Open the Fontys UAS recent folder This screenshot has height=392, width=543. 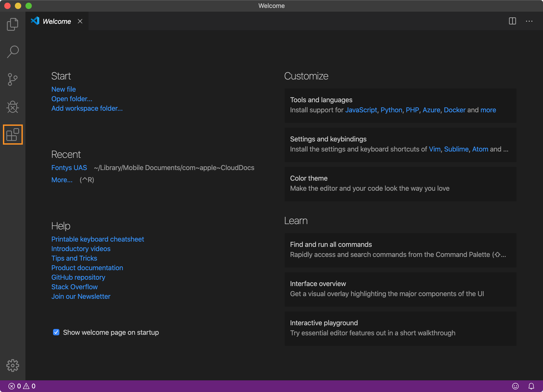pyautogui.click(x=69, y=168)
